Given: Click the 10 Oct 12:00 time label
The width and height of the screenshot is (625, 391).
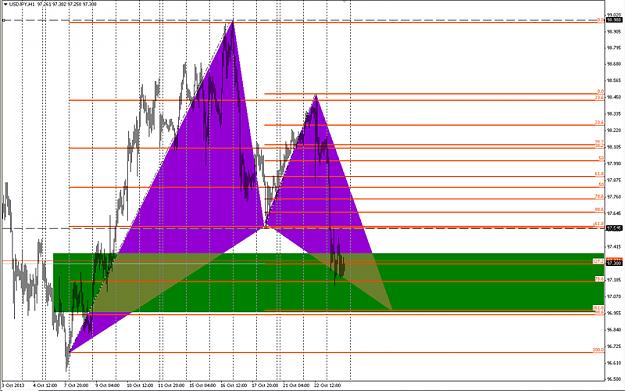Looking at the screenshot, I should coord(139,385).
